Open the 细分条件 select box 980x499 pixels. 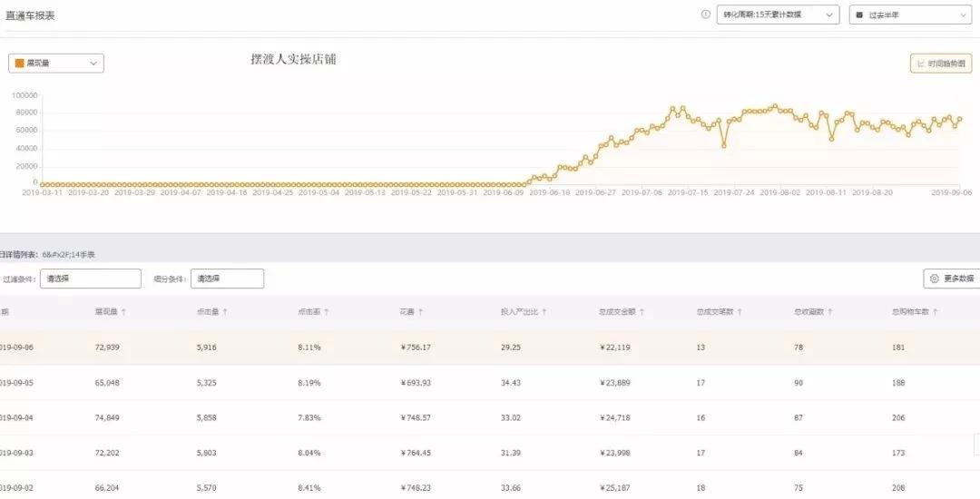tap(227, 279)
